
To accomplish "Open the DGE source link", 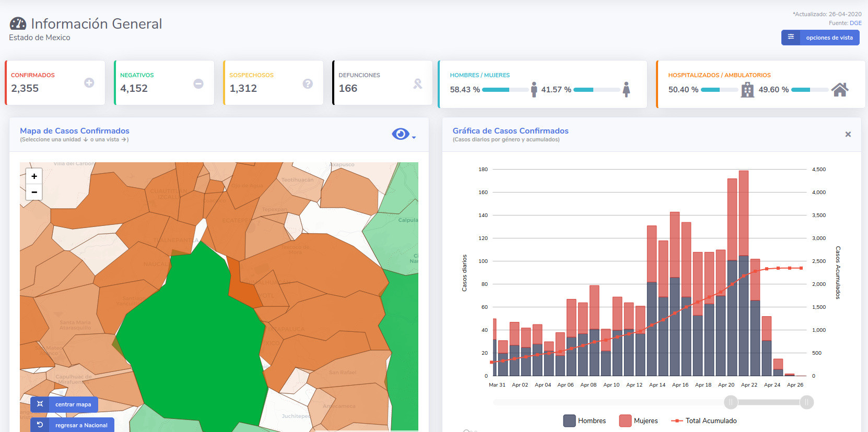I will [x=855, y=23].
